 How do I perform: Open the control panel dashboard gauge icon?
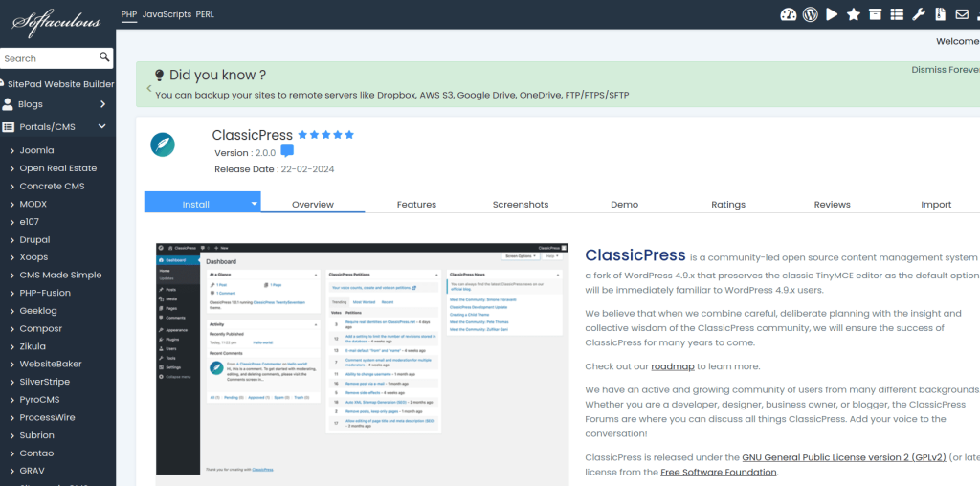789,13
